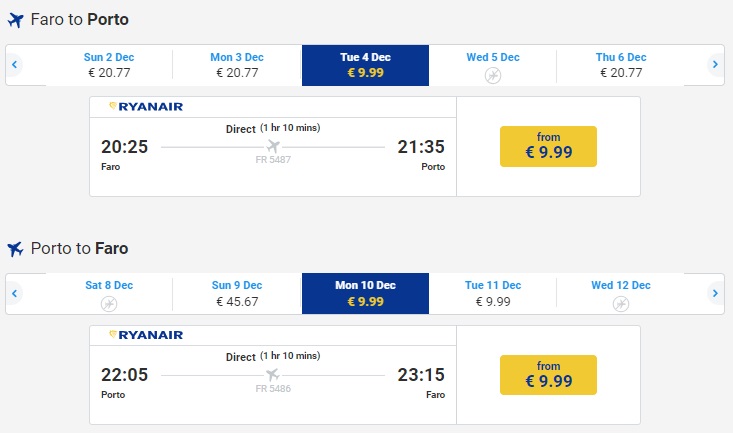Show later return dates with right arrow
The width and height of the screenshot is (733, 433).
point(715,294)
